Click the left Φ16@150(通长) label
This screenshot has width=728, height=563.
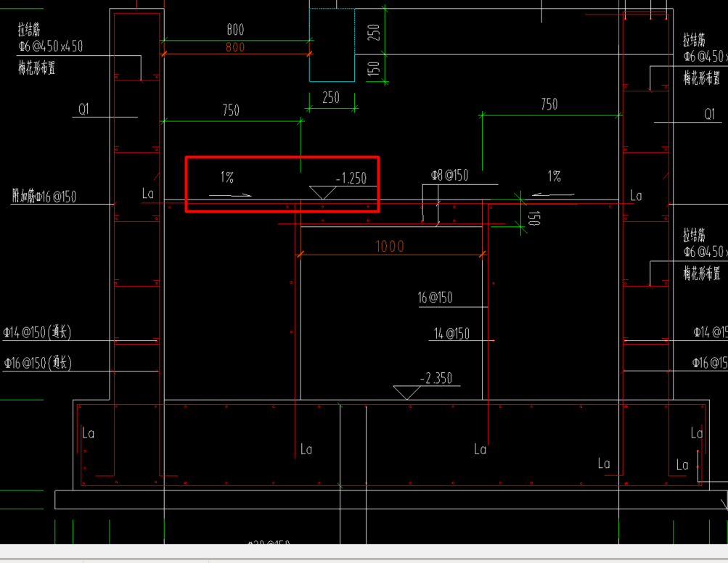click(38, 363)
